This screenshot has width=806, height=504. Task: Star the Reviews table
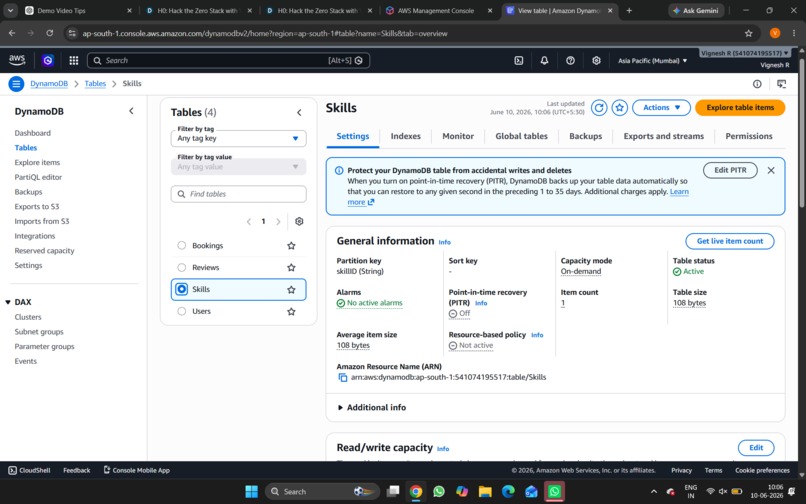coord(291,267)
